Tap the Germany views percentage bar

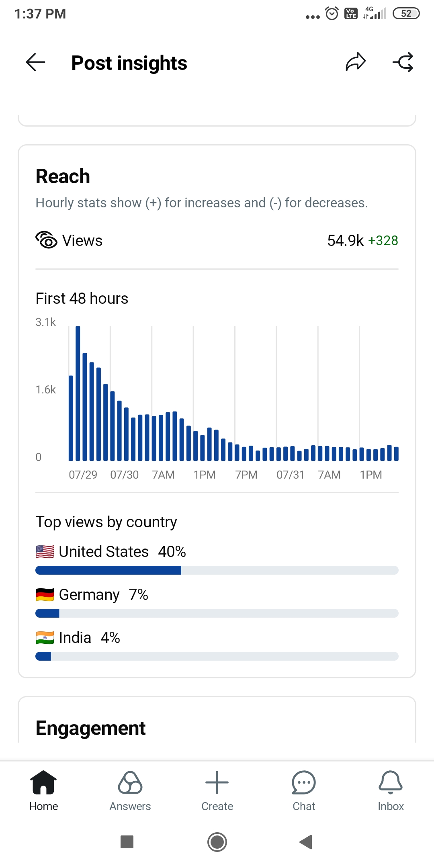(x=217, y=613)
